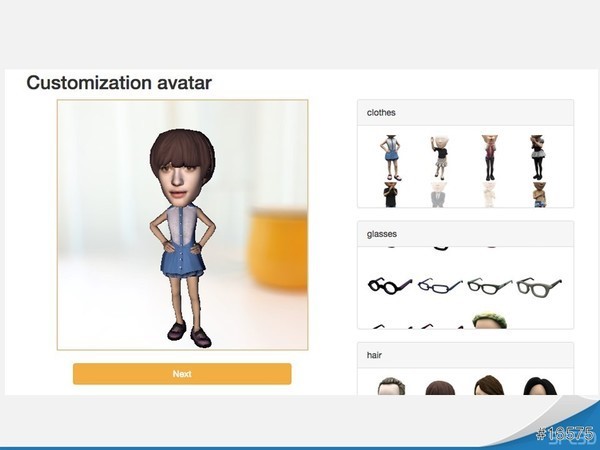Select the light grey thick-frame glasses
600x450 pixels.
tap(539, 287)
